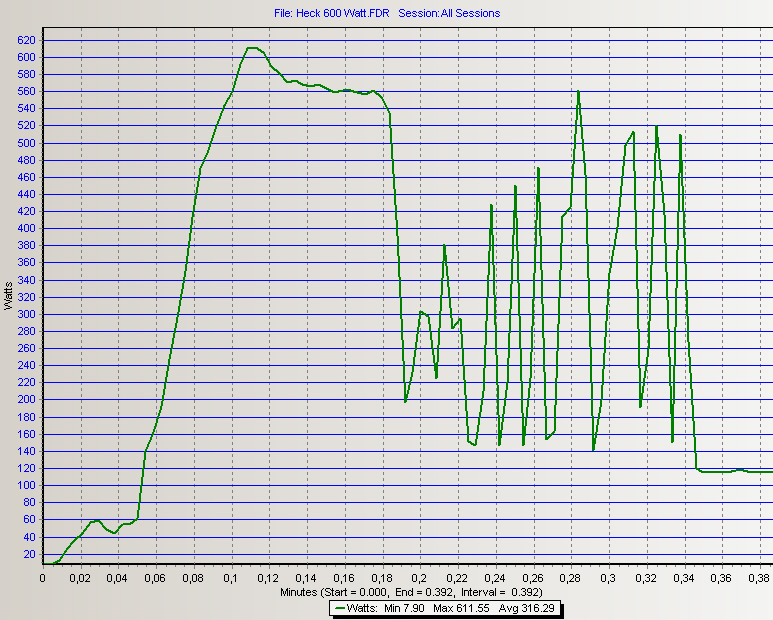
Task: Click the 20 label on the y-axis
Action: [x=29, y=554]
